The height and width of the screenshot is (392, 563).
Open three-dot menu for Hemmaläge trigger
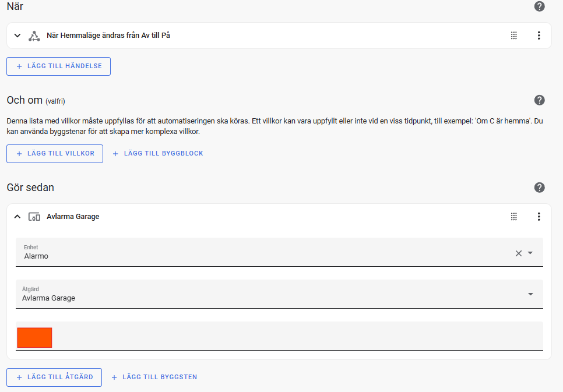[539, 35]
